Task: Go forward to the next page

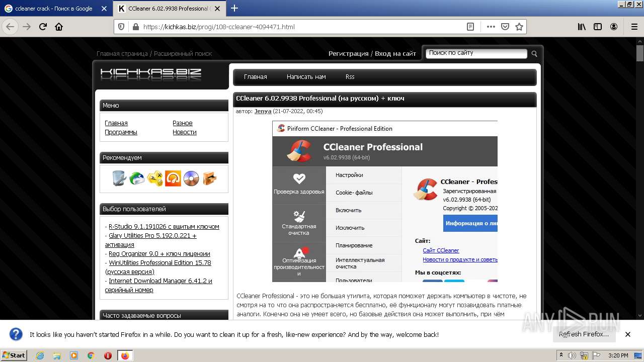Action: click(27, 27)
